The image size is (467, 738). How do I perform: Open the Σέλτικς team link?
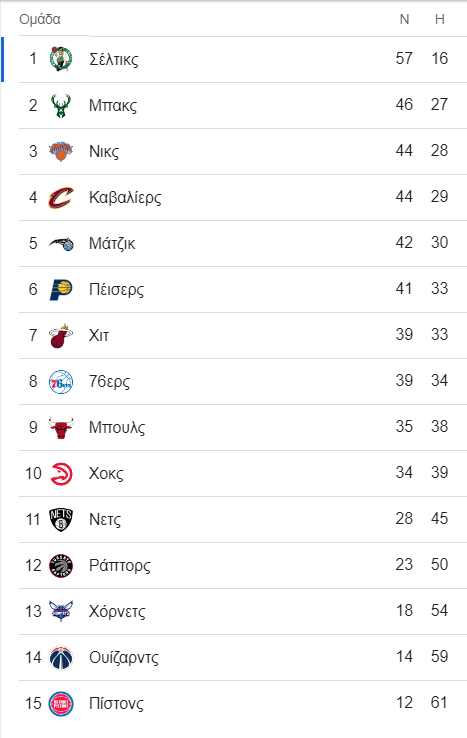[x=114, y=59]
